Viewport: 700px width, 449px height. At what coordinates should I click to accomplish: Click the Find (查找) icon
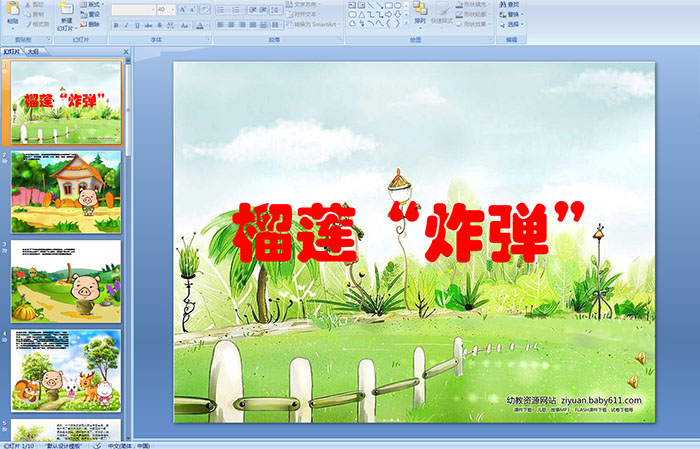click(510, 4)
